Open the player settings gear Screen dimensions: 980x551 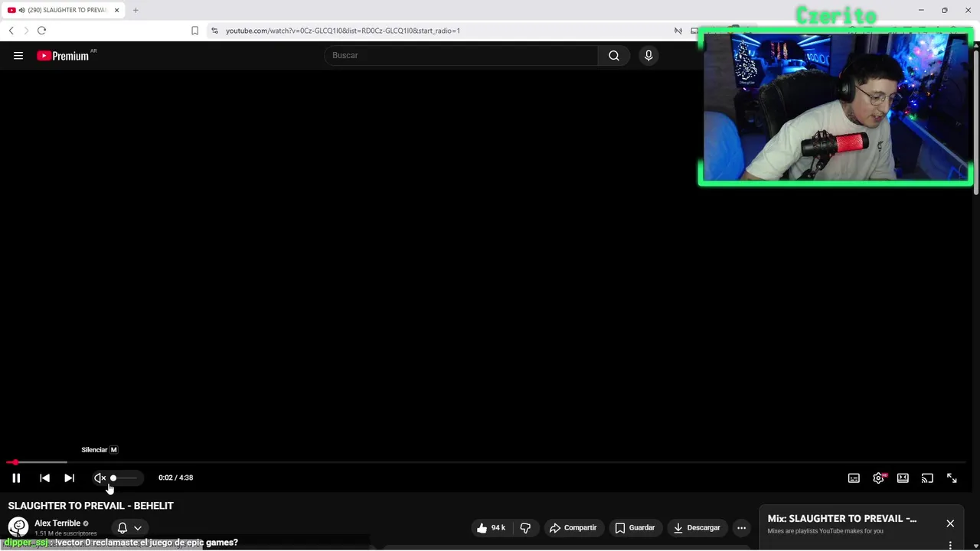pos(878,478)
